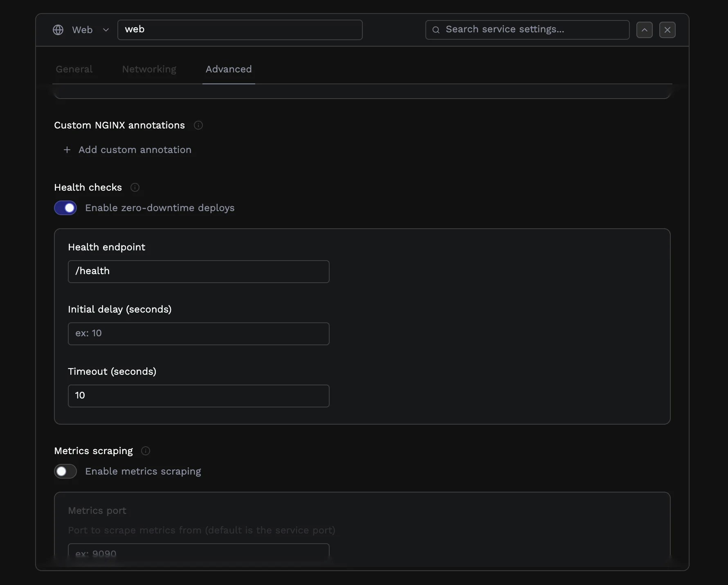The width and height of the screenshot is (728, 585).
Task: Open the Networking tab
Action: (x=148, y=69)
